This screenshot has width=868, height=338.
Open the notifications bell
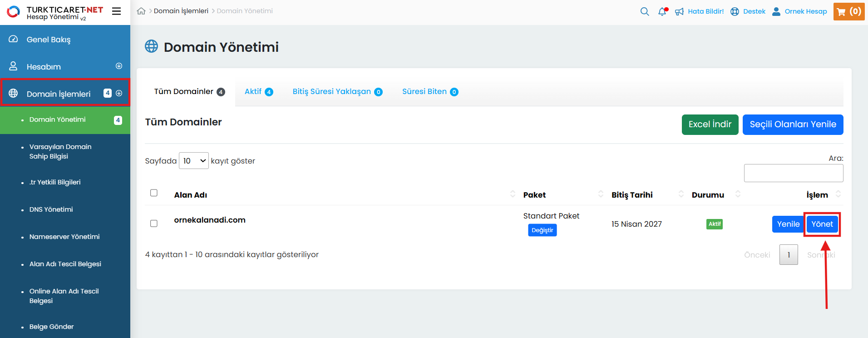pyautogui.click(x=662, y=12)
